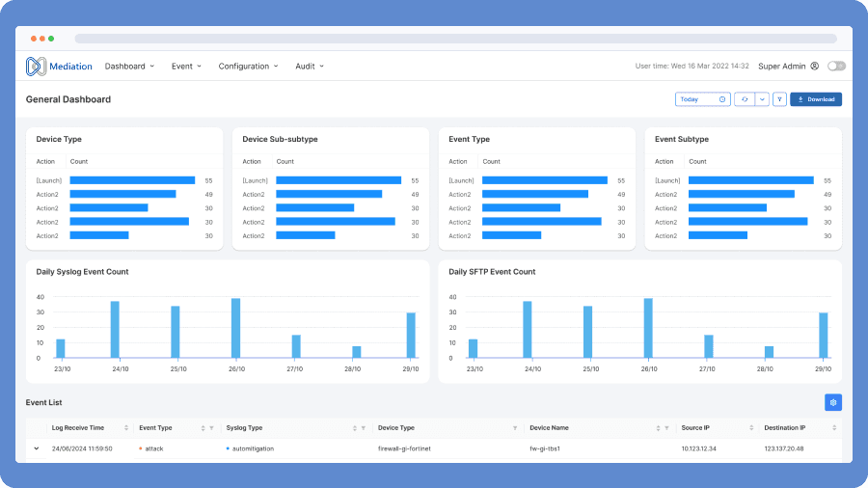Click the 26/10 bar in Daily Syslog chart
This screenshot has height=488, width=868.
pyautogui.click(x=236, y=328)
